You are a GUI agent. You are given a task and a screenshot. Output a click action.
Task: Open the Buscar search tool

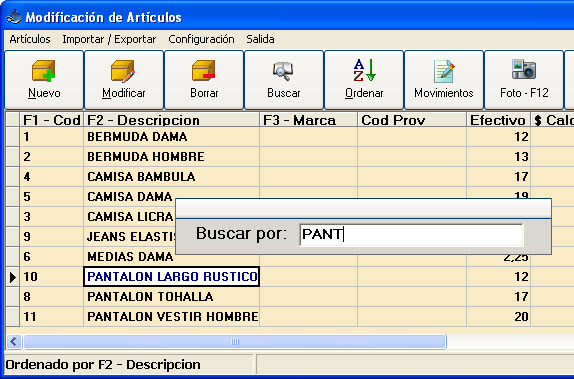click(x=284, y=80)
